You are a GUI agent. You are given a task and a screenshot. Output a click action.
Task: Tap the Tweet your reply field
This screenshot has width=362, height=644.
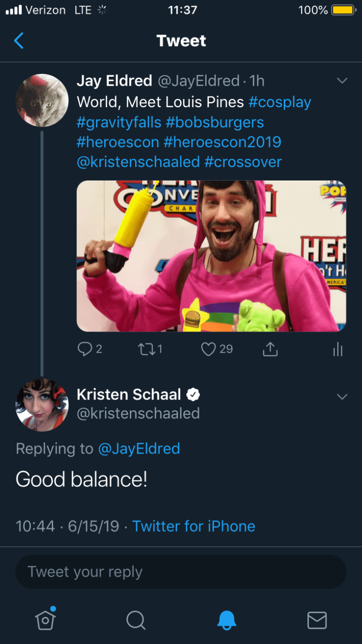(181, 572)
